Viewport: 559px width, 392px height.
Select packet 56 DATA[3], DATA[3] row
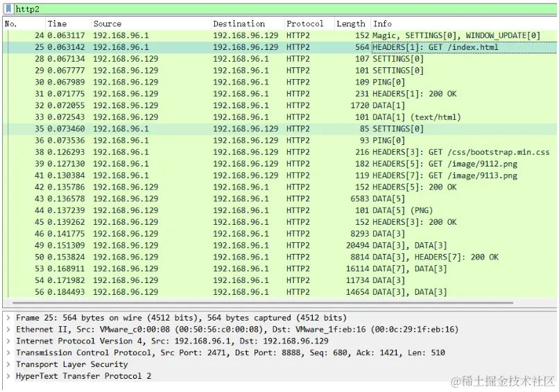[x=279, y=292]
